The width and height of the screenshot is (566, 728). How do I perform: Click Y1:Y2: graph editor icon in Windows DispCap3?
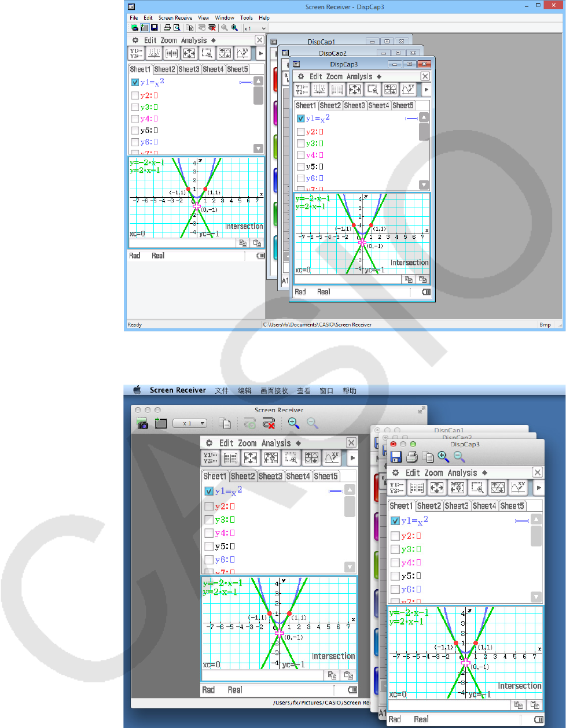pos(302,90)
